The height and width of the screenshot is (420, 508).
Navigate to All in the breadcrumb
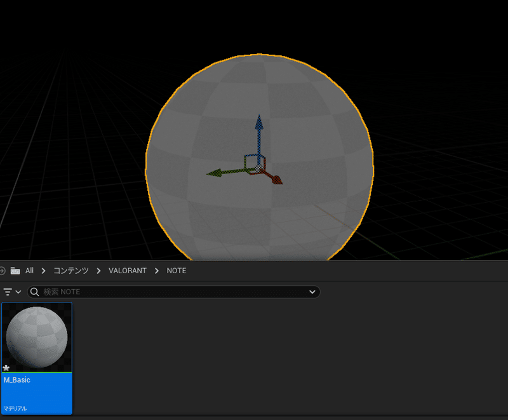29,271
